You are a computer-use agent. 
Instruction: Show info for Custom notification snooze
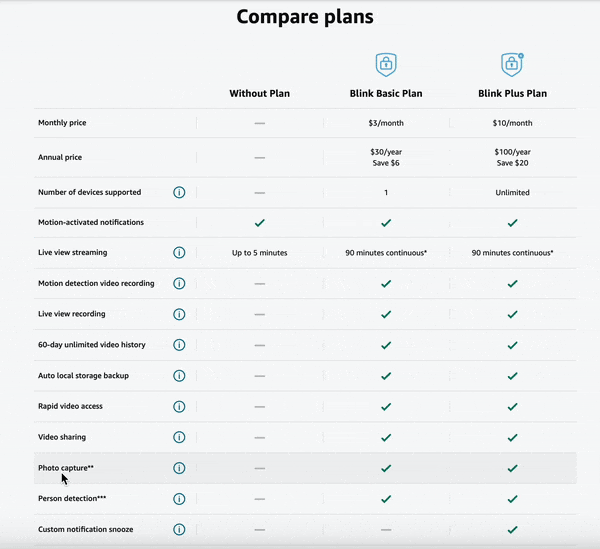pyautogui.click(x=180, y=529)
